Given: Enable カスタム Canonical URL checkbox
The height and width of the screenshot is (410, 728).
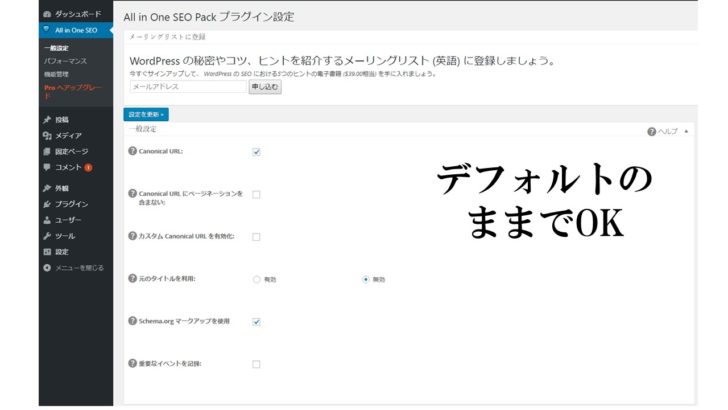Looking at the screenshot, I should pyautogui.click(x=256, y=237).
